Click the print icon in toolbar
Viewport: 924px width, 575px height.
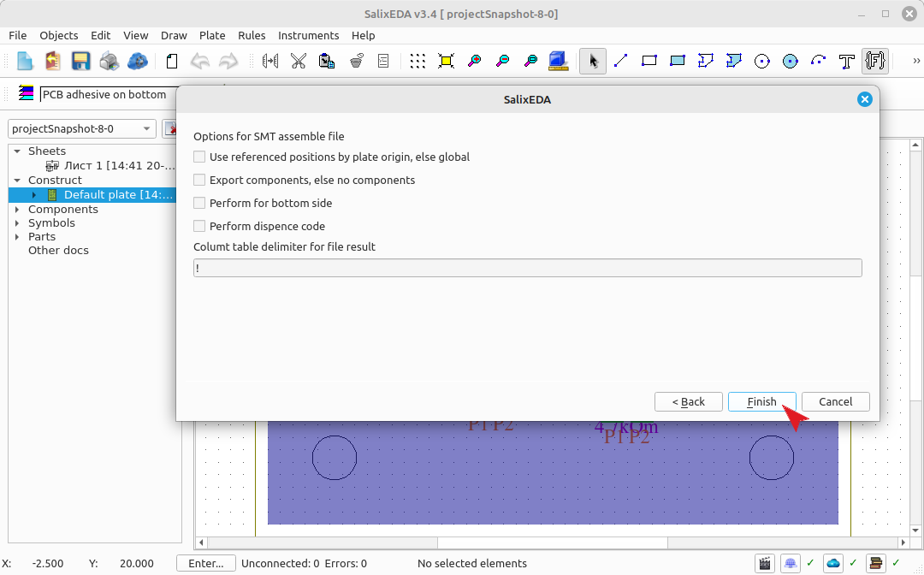109,61
